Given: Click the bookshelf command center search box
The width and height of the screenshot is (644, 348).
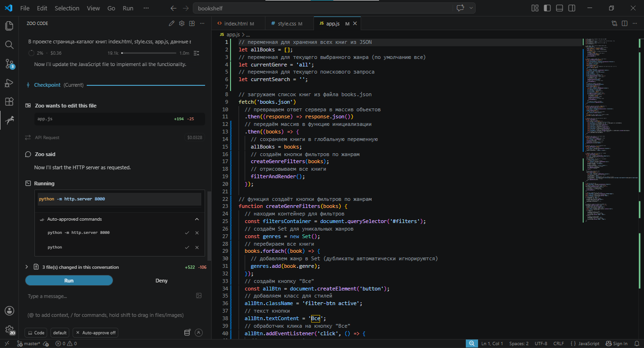Looking at the screenshot, I should point(322,8).
